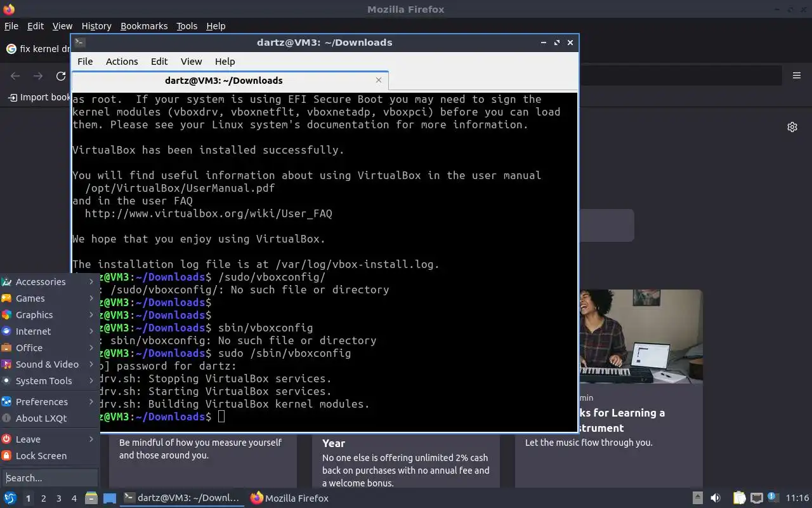Click the Accessories category icon

coord(7,282)
